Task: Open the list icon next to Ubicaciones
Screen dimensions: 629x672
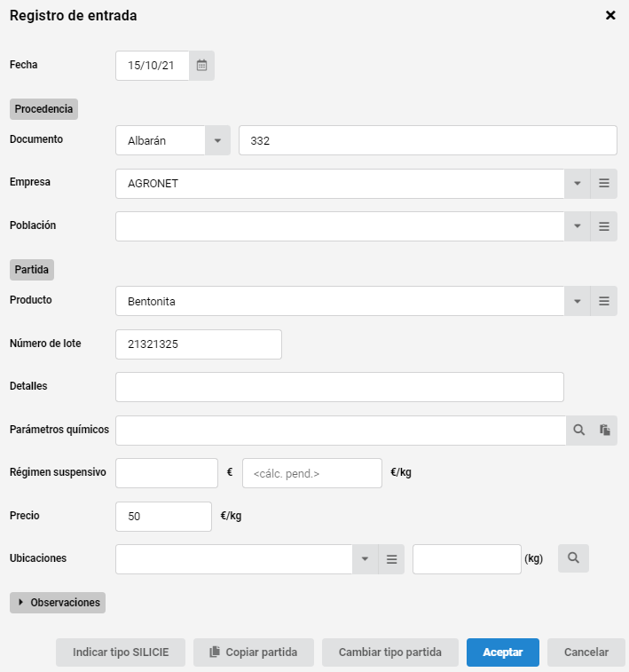Action: (391, 559)
